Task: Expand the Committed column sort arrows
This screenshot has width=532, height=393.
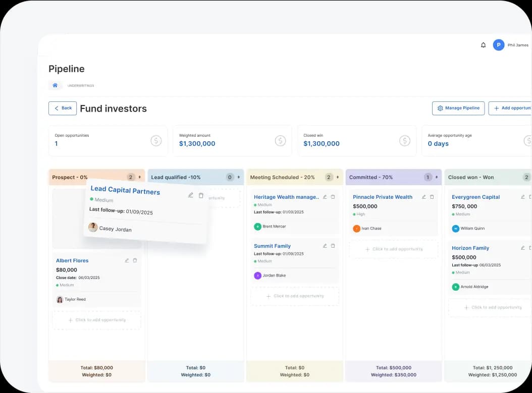Action: coord(437,177)
